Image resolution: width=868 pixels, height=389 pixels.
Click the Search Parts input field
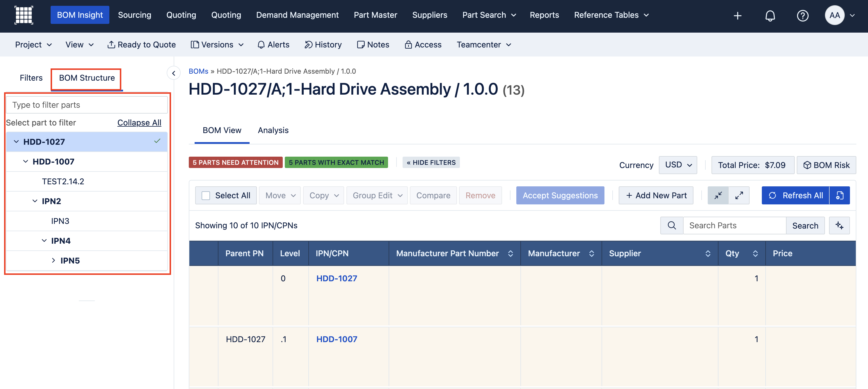pos(734,225)
